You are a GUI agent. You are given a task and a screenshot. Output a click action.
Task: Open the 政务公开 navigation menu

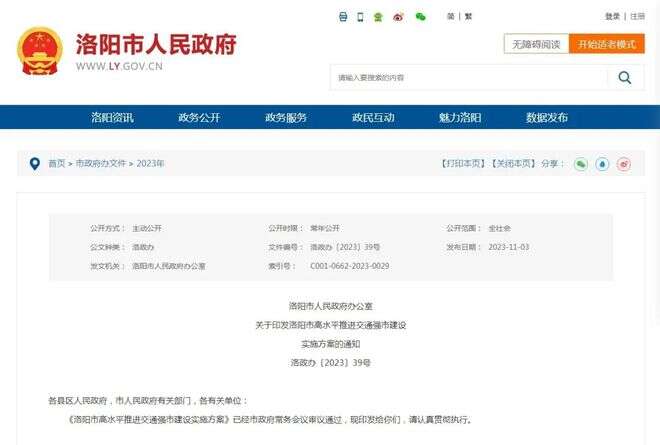(199, 117)
